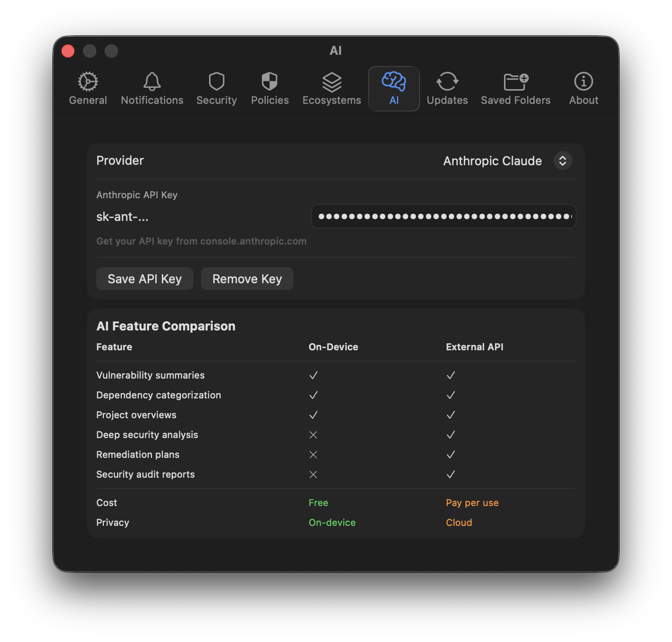Screen dimensions: 672x642
Task: Click the Updates tab label
Action: 447,101
